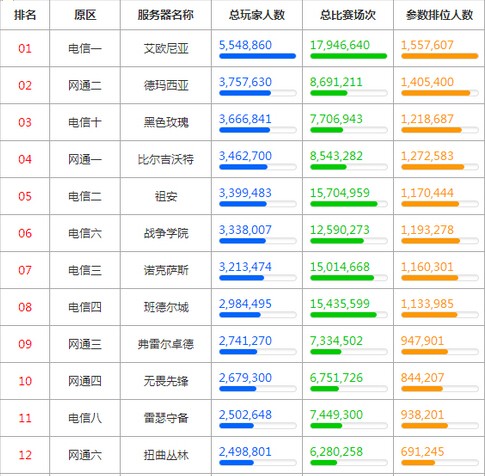Click region 网通一
The image size is (485, 476).
(85, 160)
